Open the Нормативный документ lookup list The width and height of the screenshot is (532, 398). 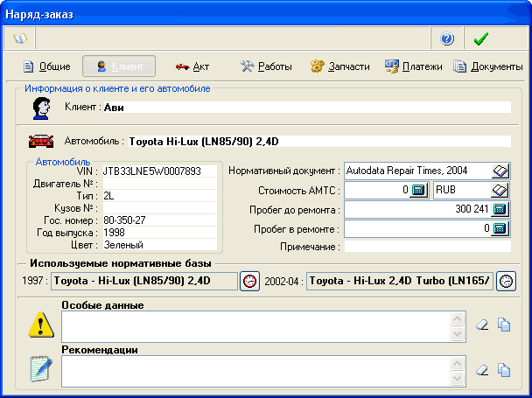point(500,171)
